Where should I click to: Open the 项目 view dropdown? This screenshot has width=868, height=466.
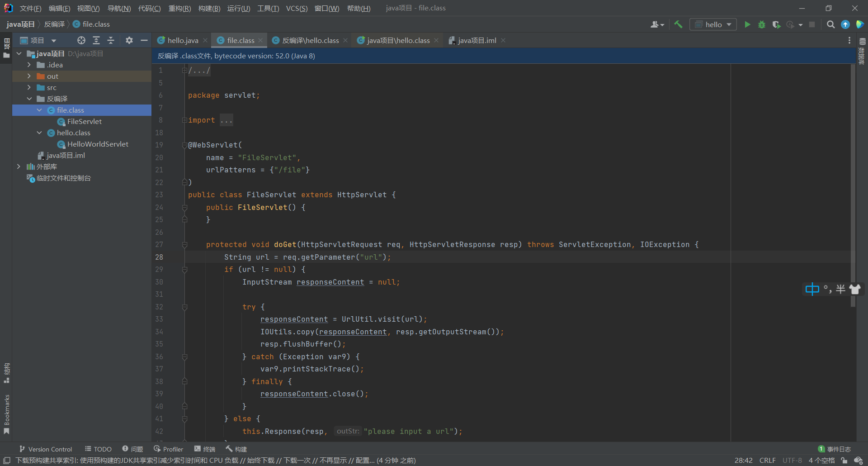pyautogui.click(x=38, y=40)
